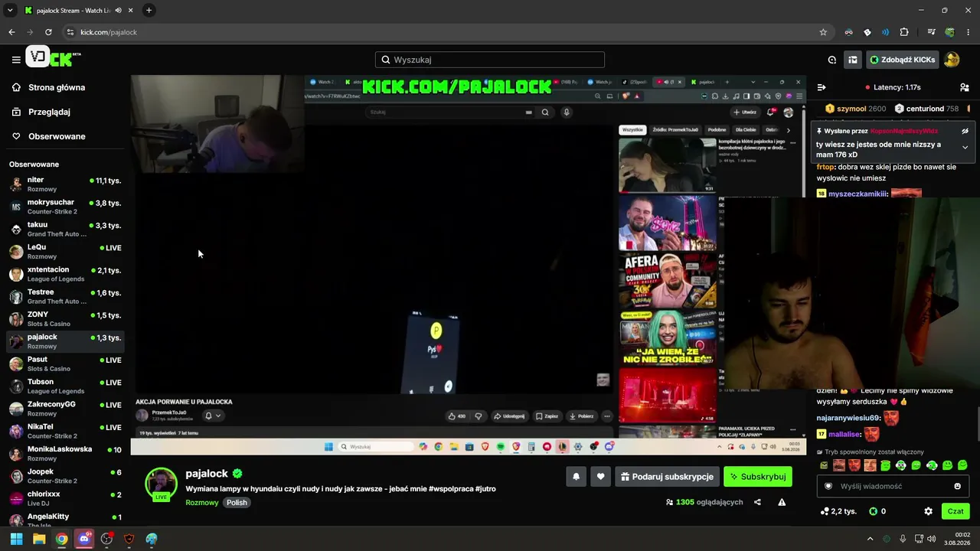Open Pasut's channel from sidebar
Screen dimensions: 980x551
(x=65, y=364)
